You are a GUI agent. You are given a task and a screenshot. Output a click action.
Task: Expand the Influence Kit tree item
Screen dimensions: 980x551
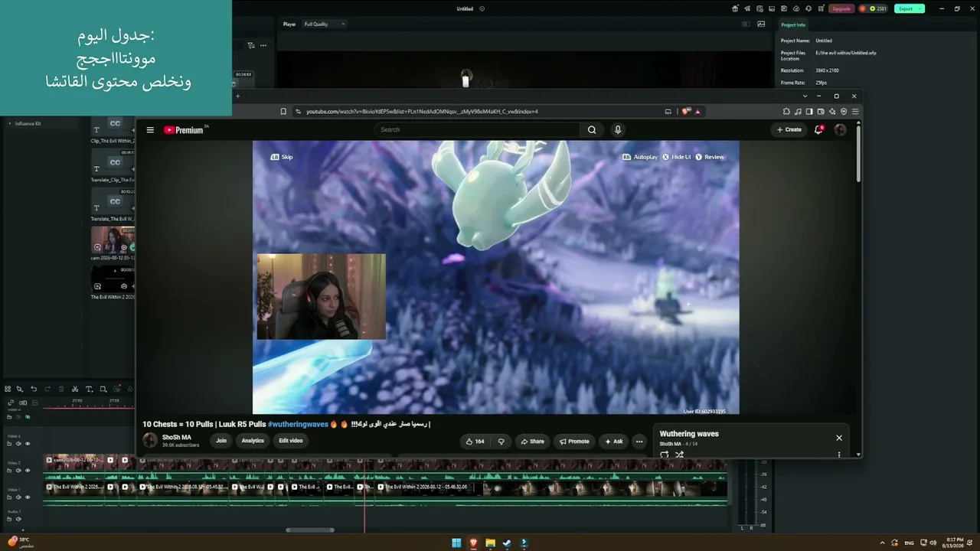click(10, 123)
